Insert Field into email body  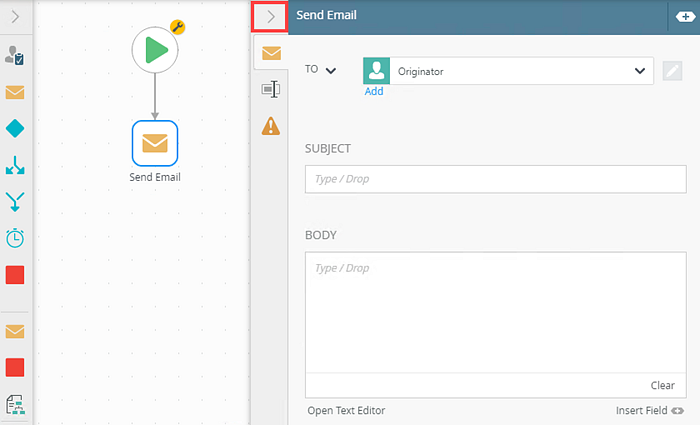650,410
